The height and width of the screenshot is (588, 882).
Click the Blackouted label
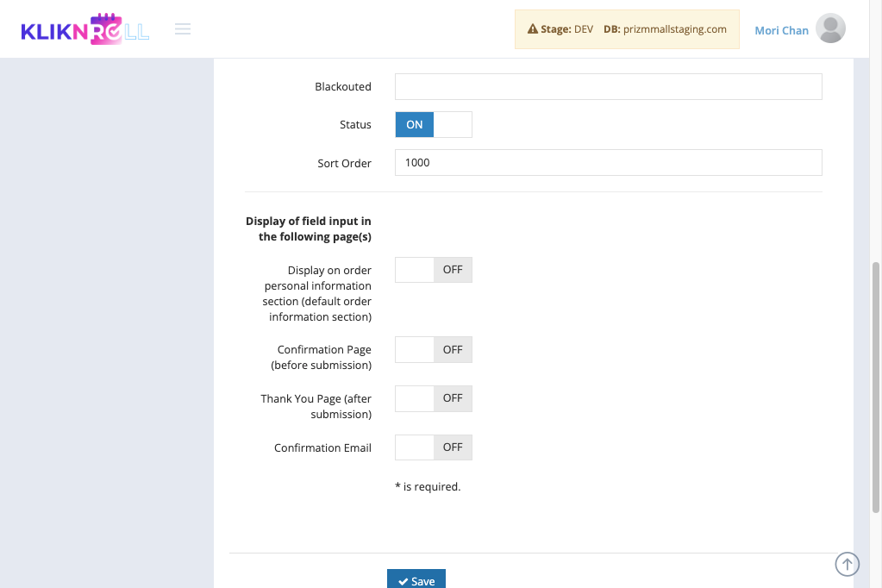(x=343, y=87)
